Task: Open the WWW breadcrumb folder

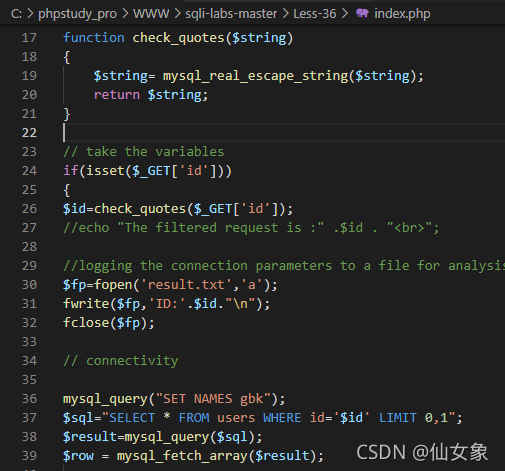Action: point(151,14)
